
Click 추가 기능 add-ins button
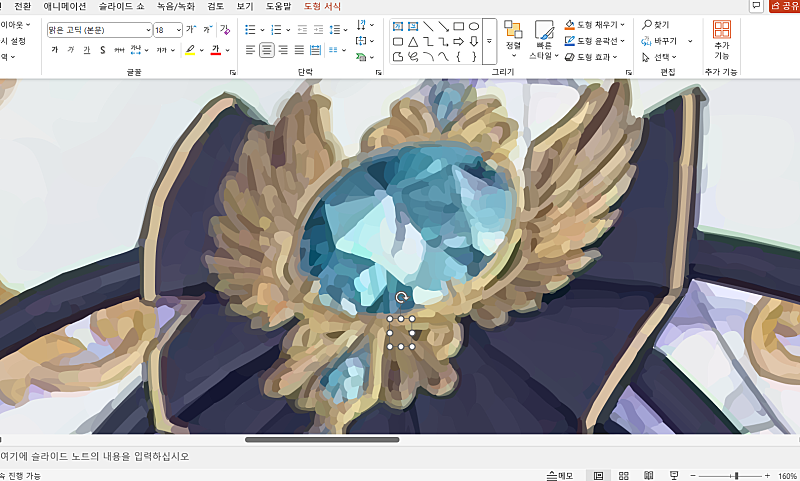click(721, 40)
